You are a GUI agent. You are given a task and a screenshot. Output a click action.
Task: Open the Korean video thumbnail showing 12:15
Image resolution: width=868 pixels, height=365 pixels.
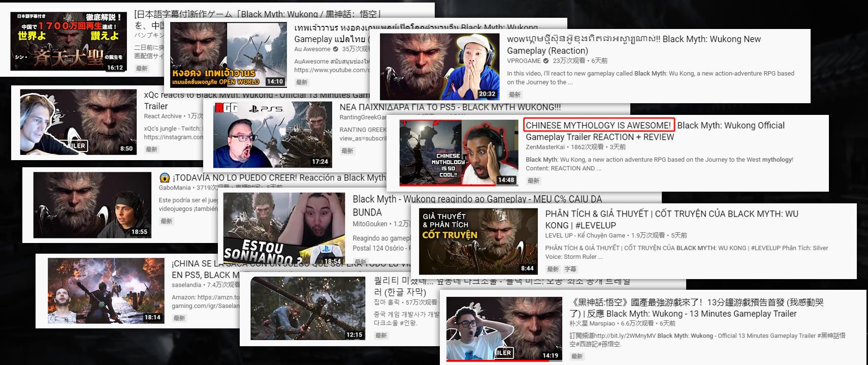(x=308, y=308)
